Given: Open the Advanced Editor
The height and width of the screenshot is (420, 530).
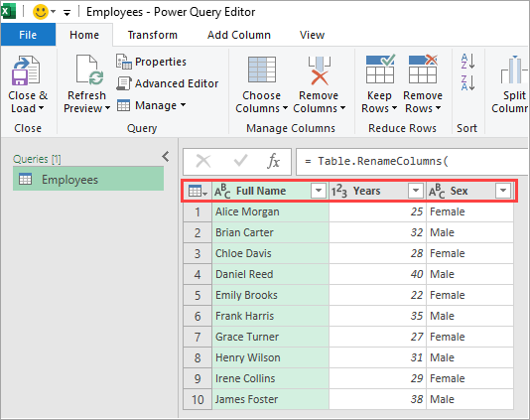Looking at the screenshot, I should tap(168, 83).
